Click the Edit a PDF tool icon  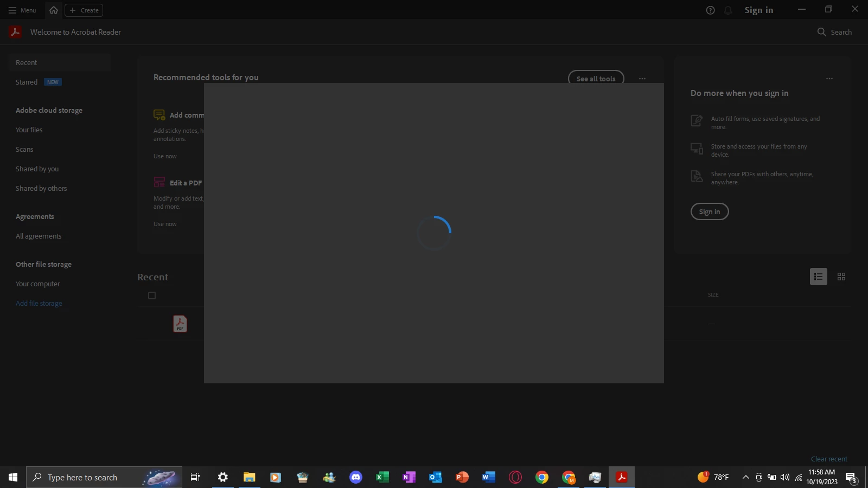point(159,183)
